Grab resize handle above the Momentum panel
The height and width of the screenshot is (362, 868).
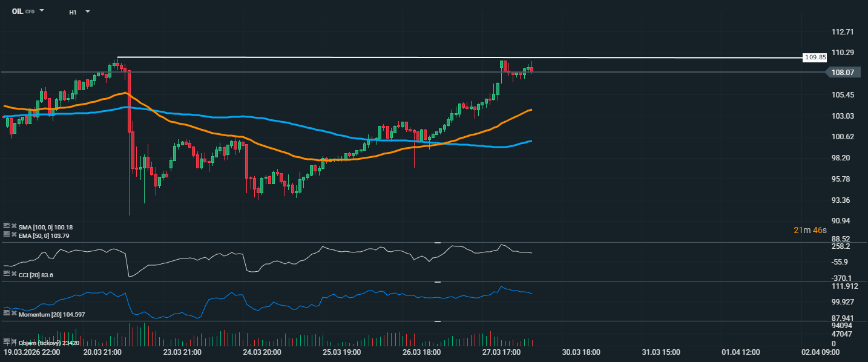click(x=438, y=281)
